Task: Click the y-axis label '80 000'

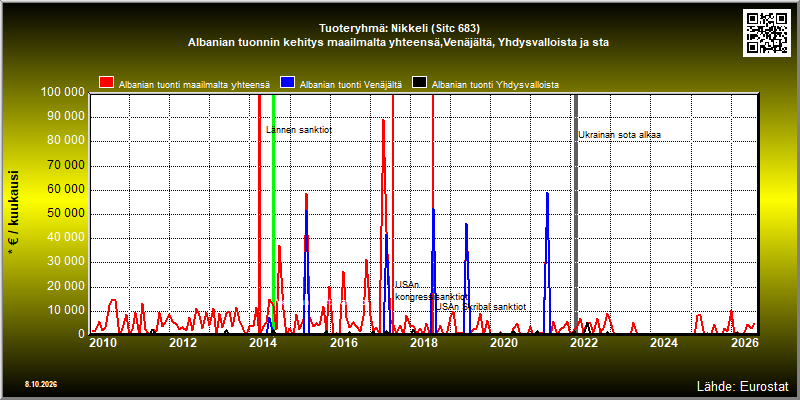Action: 65,141
